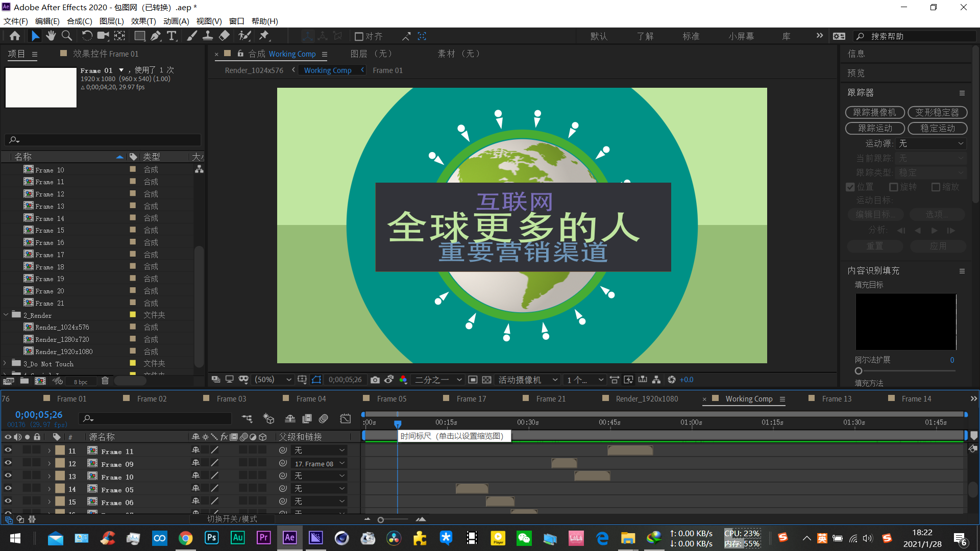
Task: Hide layer 11 Frame 11 with eye icon
Action: pos(8,450)
